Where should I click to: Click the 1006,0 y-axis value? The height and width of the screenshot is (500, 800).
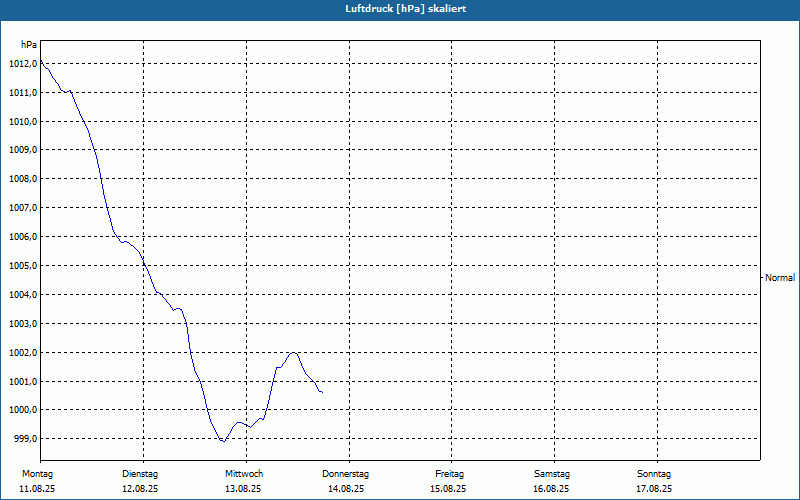tap(23, 237)
